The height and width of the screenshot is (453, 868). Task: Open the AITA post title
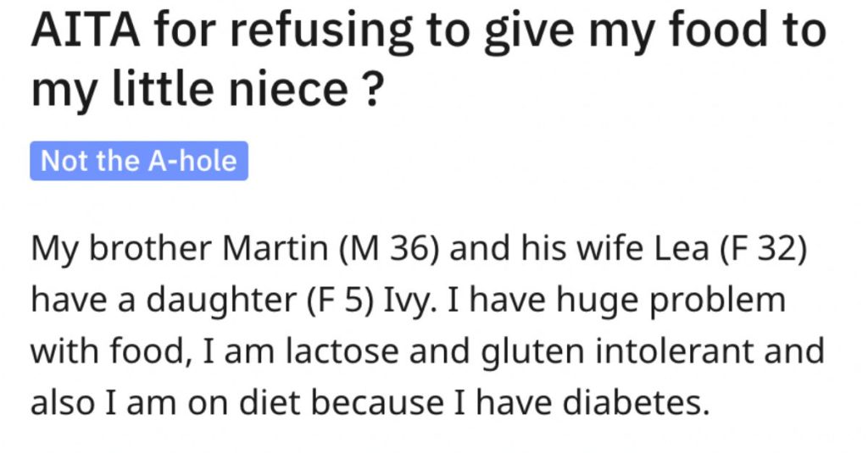(x=429, y=59)
